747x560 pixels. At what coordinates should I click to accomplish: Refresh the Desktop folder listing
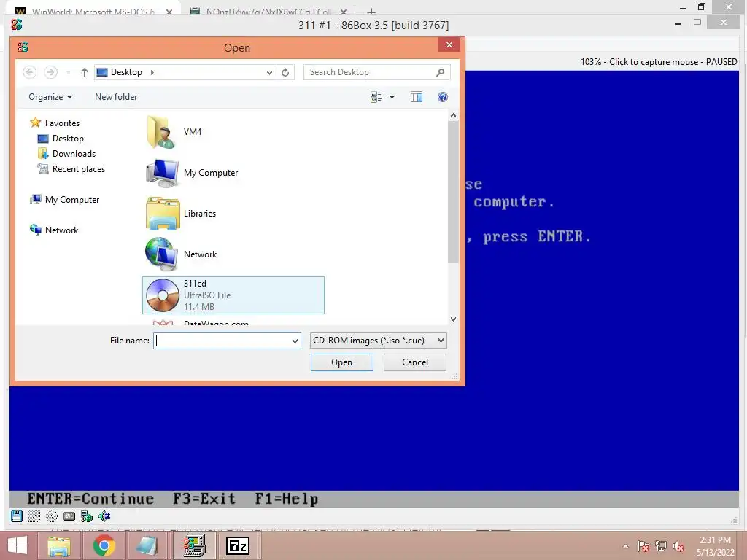285,72
